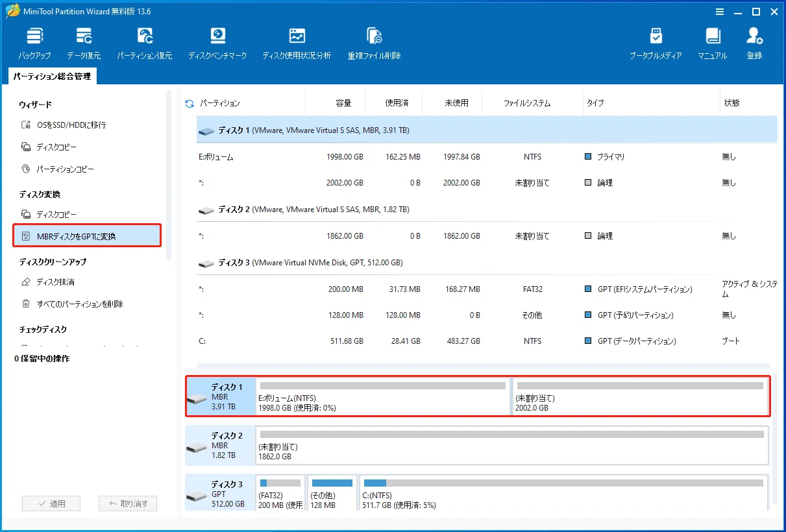This screenshot has width=786, height=532.
Task: Click the 適用 button
Action: 51,503
